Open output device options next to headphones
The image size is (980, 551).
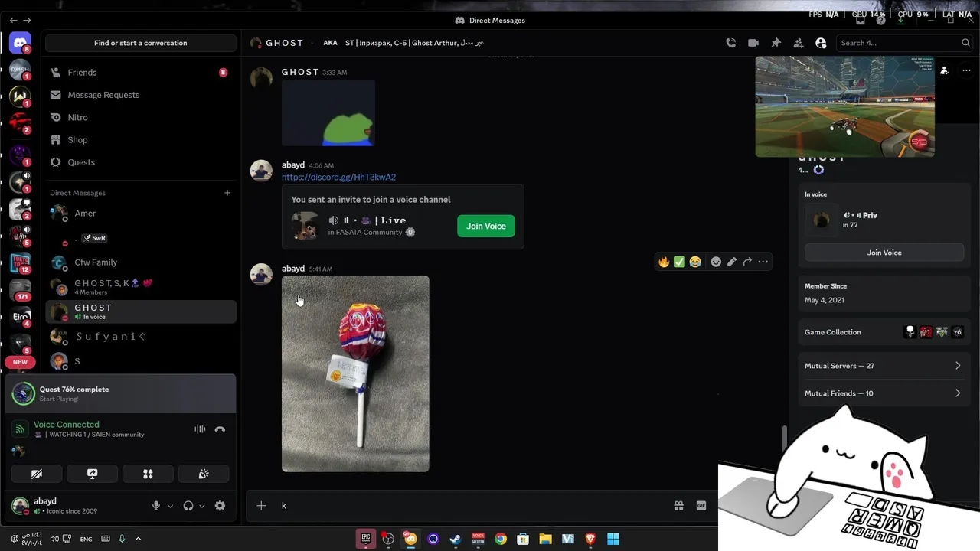[x=202, y=506]
